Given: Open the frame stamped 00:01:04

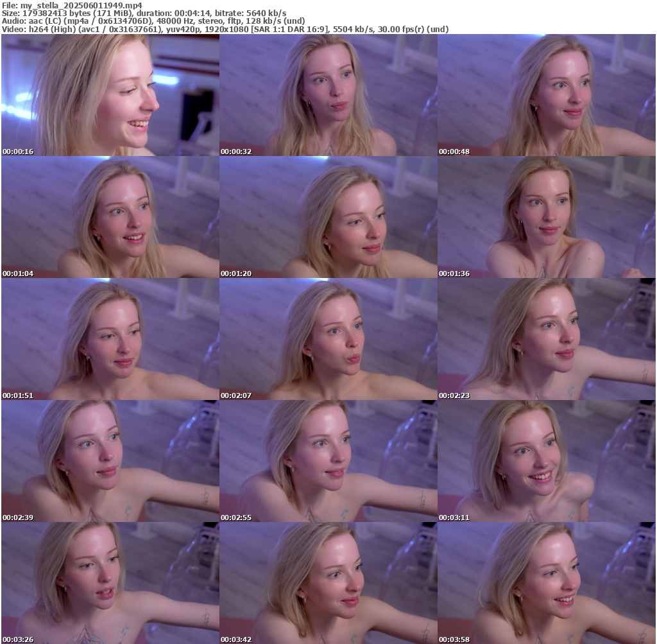Looking at the screenshot, I should click(x=110, y=217).
